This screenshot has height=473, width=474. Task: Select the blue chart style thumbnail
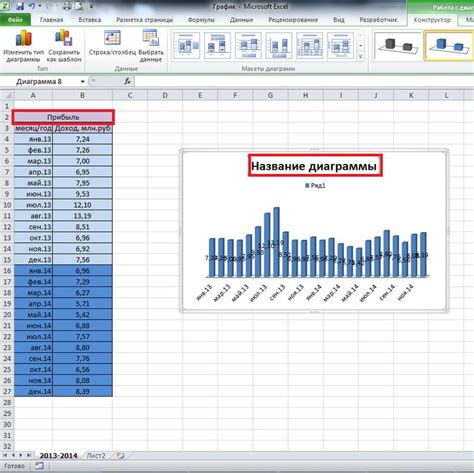[449, 46]
